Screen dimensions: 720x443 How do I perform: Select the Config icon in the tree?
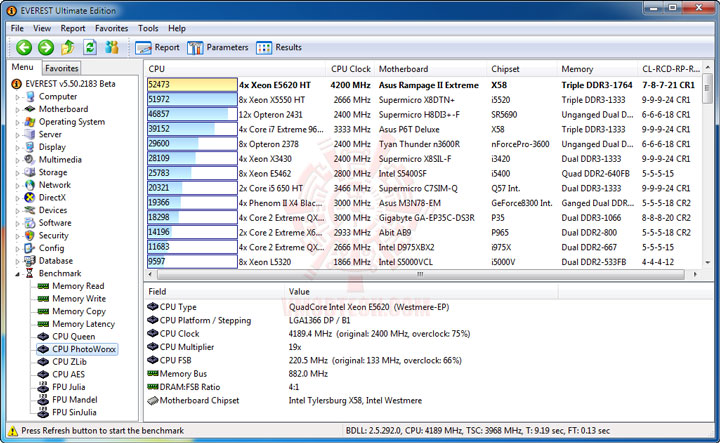coord(30,248)
